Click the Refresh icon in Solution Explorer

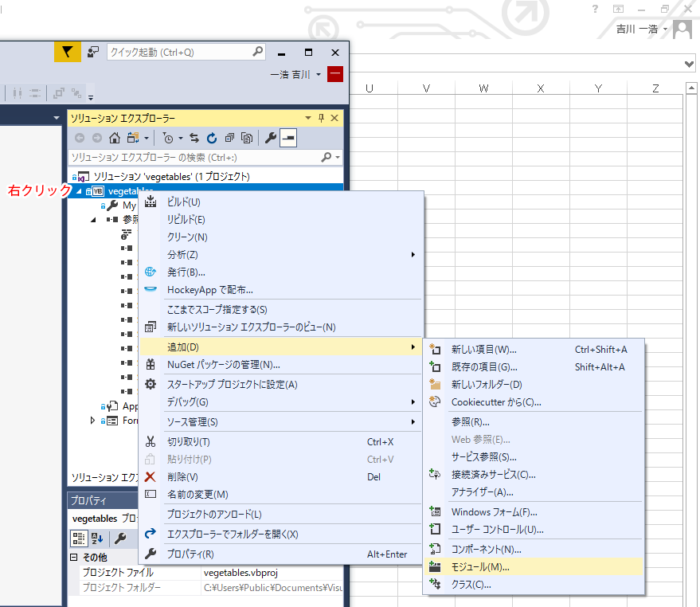[212, 138]
